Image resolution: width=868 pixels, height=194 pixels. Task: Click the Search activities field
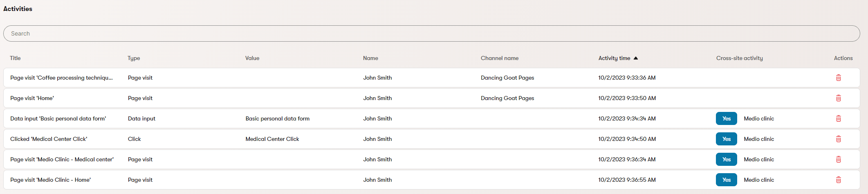[x=431, y=33]
